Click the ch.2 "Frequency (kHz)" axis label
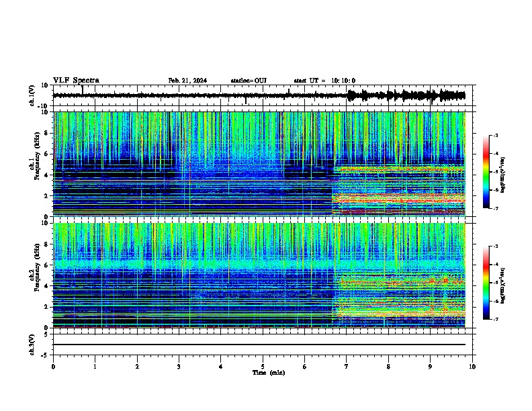The width and height of the screenshot is (532, 411). 37,267
